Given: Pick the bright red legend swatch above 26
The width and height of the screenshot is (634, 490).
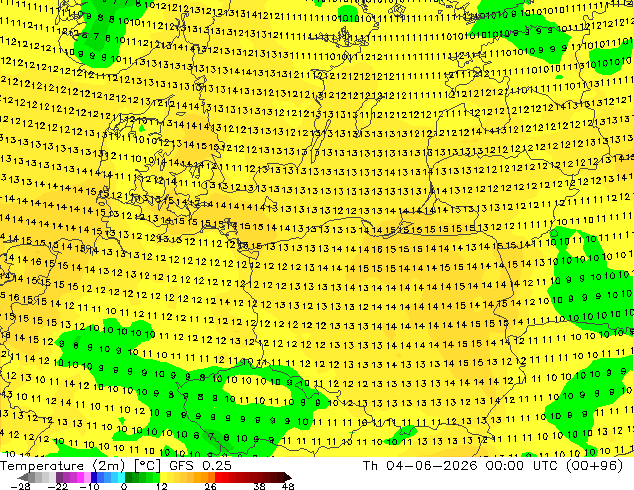Looking at the screenshot, I should point(218,477).
